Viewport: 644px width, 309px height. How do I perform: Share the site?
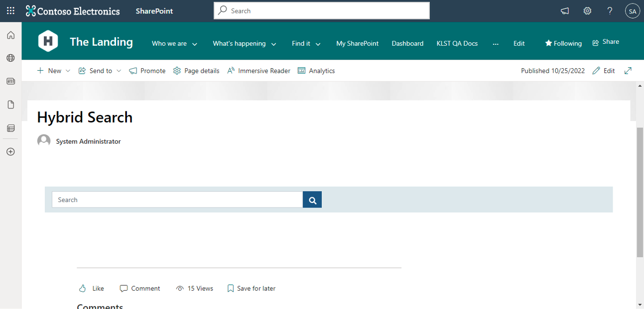(x=606, y=42)
